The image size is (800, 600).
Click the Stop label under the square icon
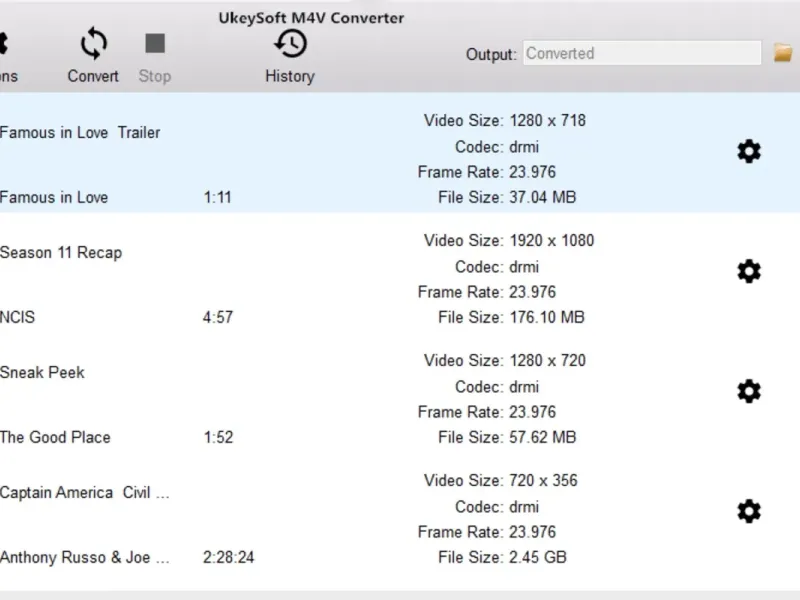(155, 77)
